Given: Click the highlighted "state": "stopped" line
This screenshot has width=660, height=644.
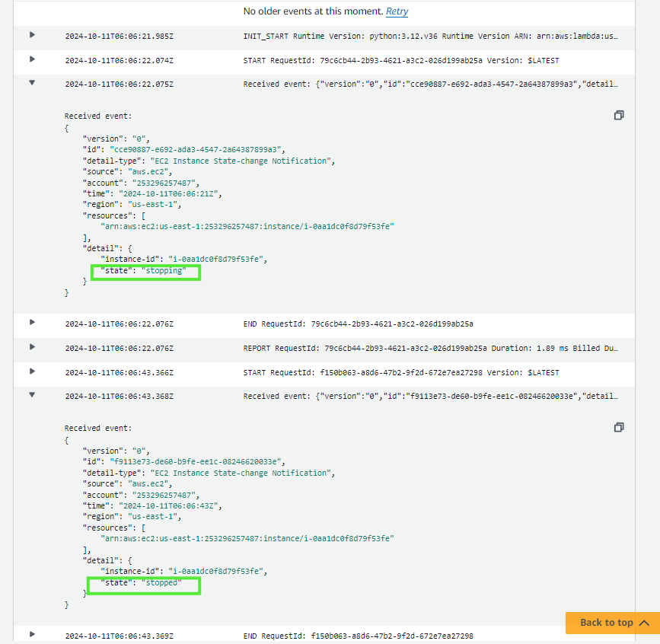Looking at the screenshot, I should 145,583.
